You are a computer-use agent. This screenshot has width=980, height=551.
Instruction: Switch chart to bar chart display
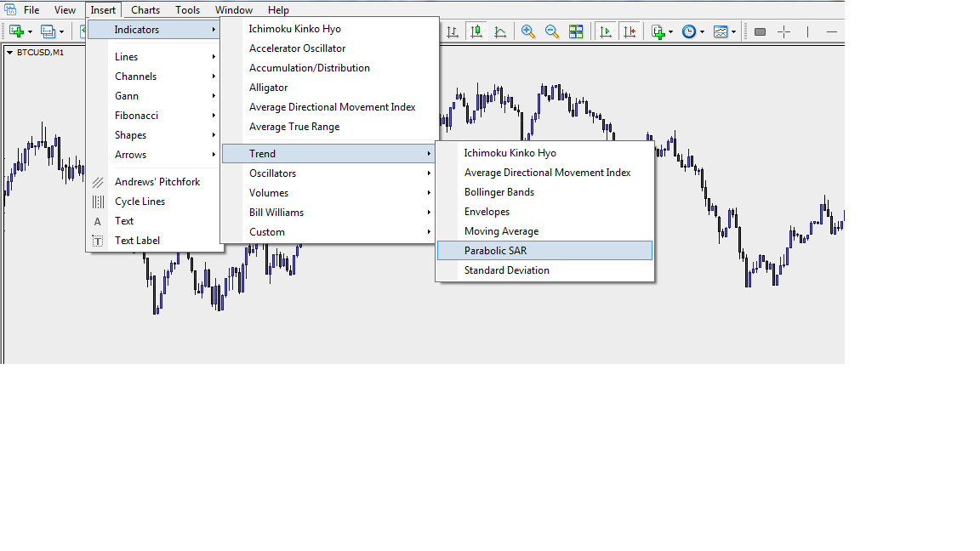453,31
